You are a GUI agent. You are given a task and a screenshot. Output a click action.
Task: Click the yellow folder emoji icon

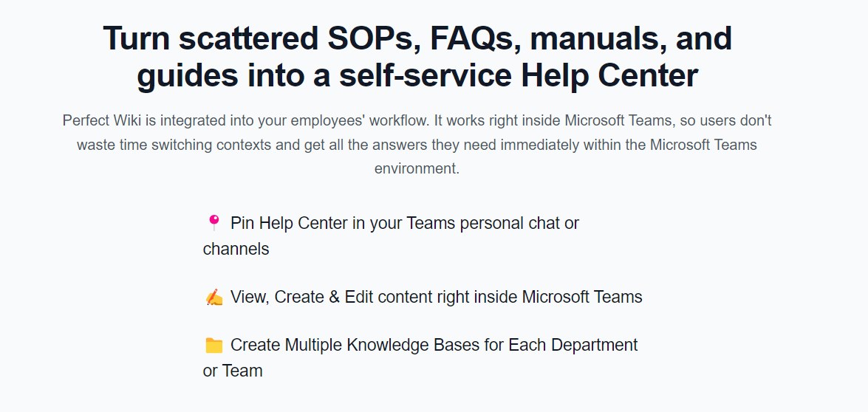(x=213, y=346)
